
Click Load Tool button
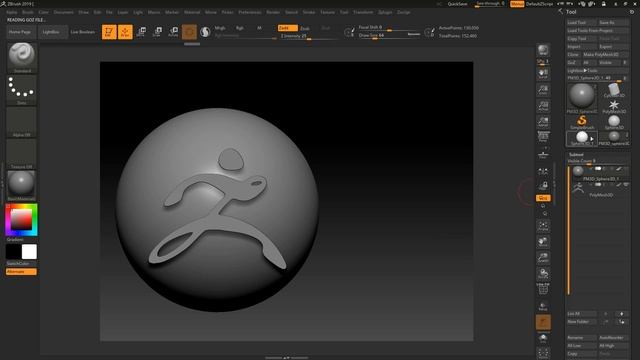pos(582,23)
